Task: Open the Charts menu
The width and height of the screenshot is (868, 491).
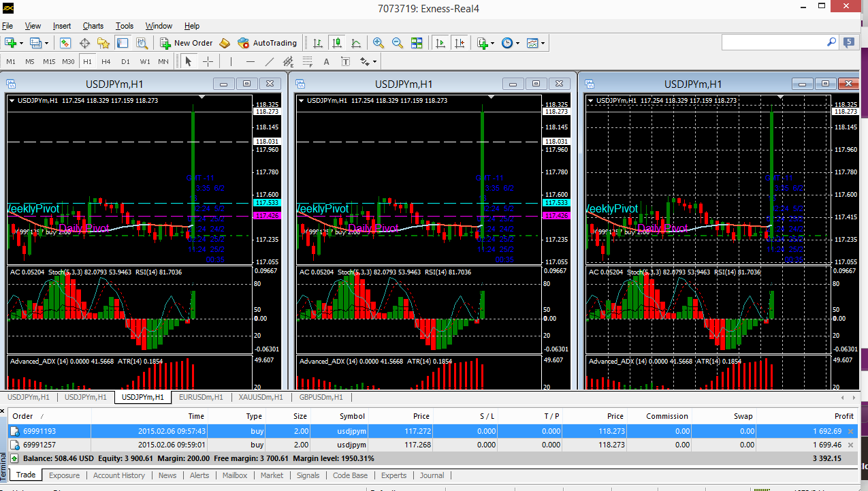Action: 93,26
